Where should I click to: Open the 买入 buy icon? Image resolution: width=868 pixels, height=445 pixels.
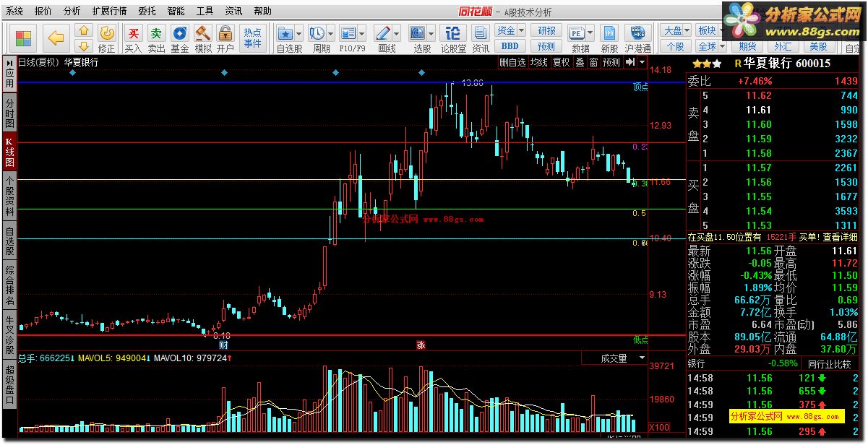(x=133, y=33)
